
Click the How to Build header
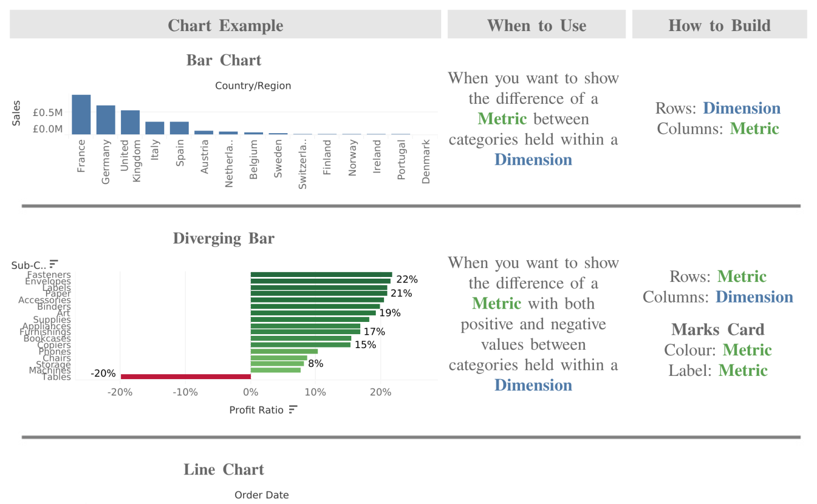pos(719,26)
